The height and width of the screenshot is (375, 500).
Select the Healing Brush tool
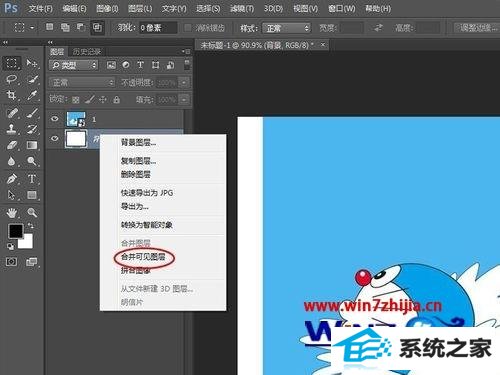point(12,113)
